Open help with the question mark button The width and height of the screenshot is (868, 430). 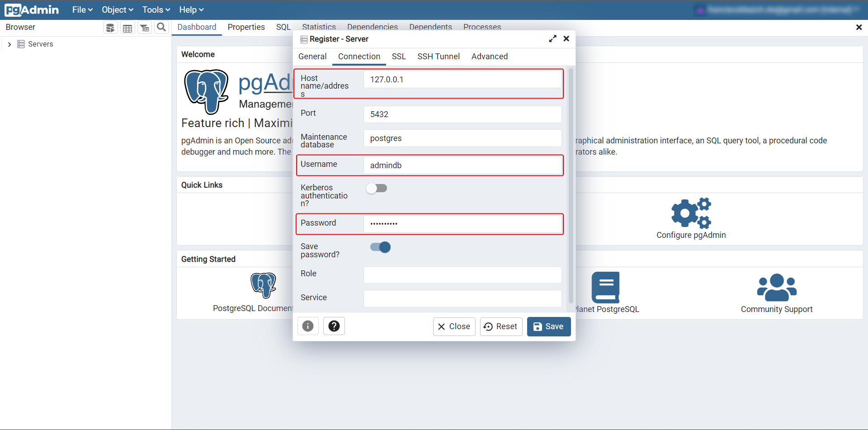point(334,326)
